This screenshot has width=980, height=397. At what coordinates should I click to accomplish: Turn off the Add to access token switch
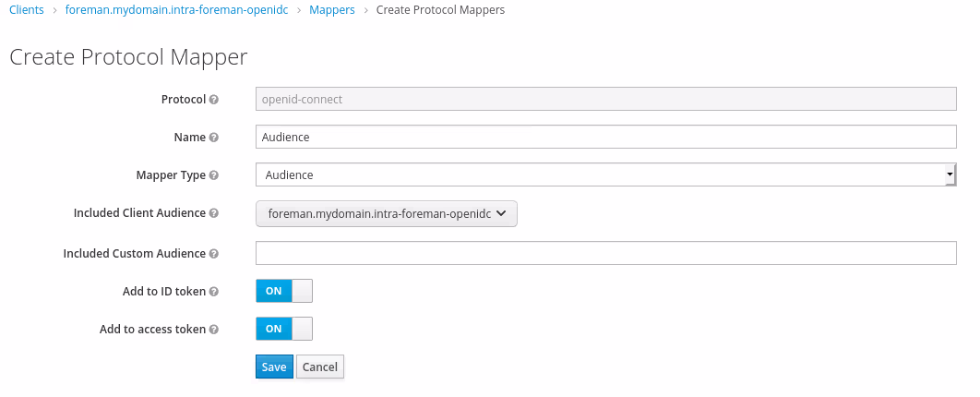point(284,329)
